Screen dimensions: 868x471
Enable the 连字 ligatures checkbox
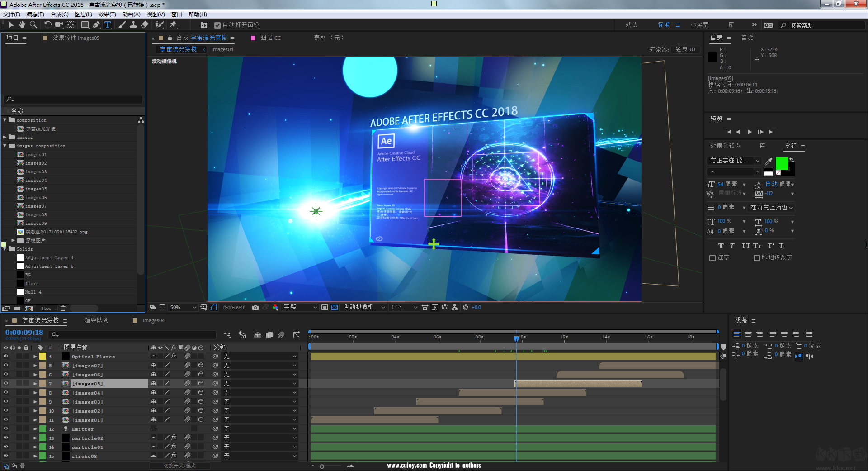pyautogui.click(x=712, y=258)
